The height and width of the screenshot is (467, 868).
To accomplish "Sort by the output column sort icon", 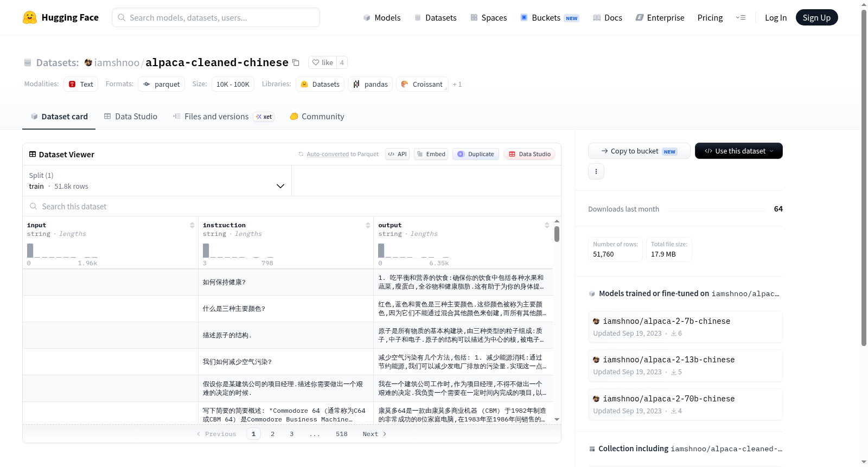I will (547, 225).
